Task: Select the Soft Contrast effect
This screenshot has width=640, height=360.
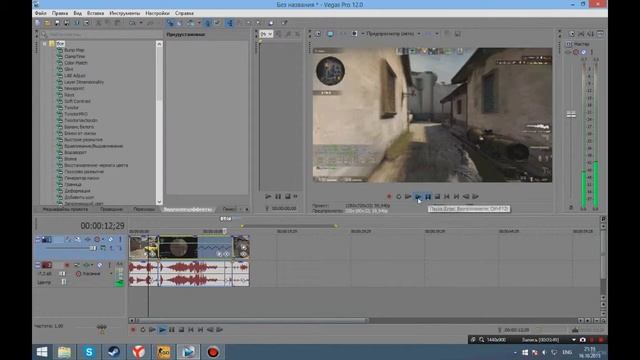Action: tap(77, 101)
